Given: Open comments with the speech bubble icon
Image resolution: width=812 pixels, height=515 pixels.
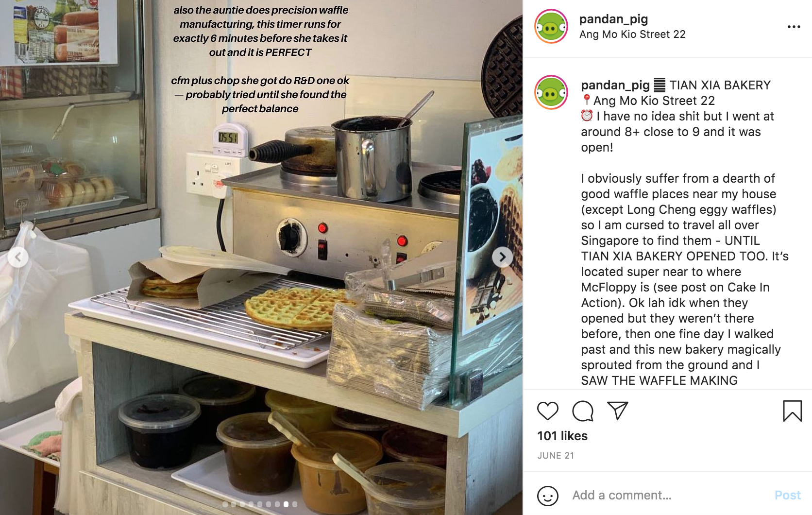Looking at the screenshot, I should point(583,411).
